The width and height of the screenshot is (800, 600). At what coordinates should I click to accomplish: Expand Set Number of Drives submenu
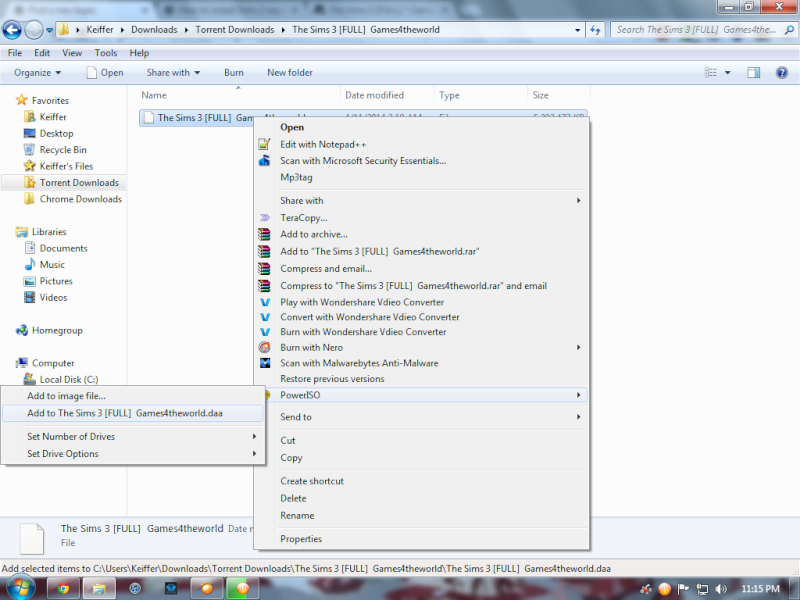coord(254,436)
